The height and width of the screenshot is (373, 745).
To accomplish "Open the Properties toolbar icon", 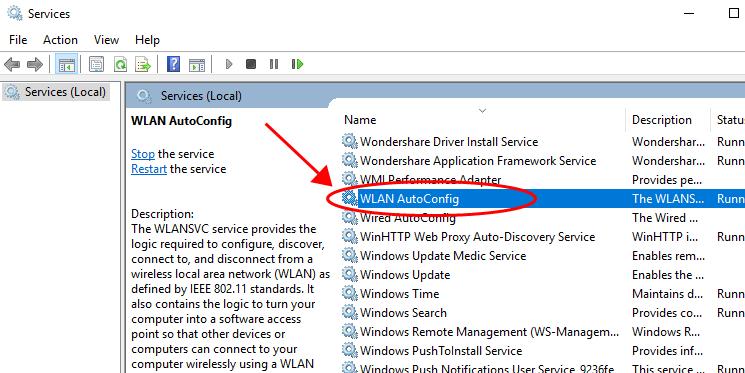I will [96, 64].
